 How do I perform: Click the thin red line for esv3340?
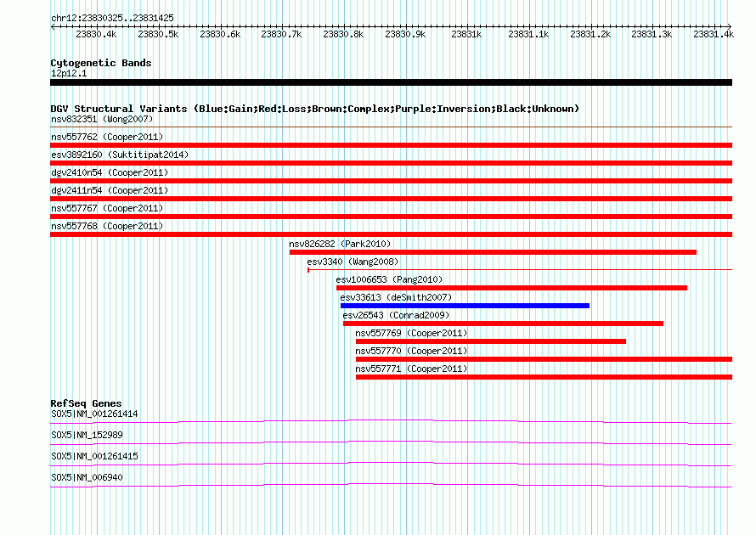pyautogui.click(x=520, y=269)
